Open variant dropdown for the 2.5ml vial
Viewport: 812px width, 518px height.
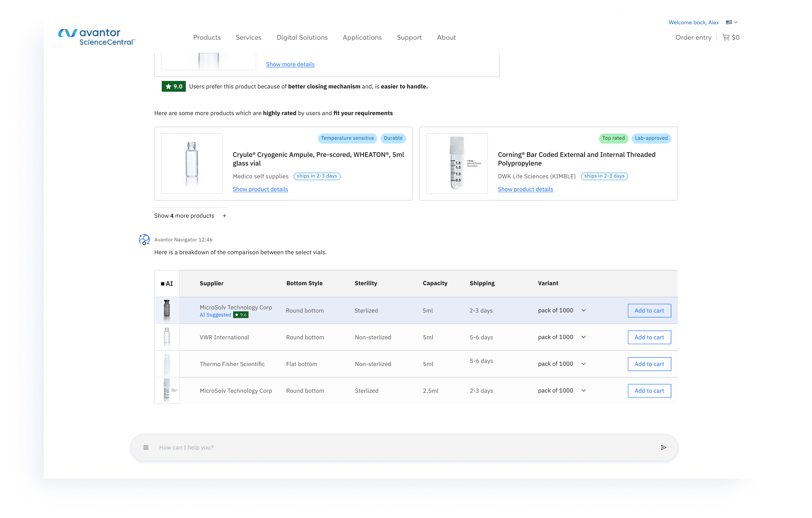click(x=584, y=391)
